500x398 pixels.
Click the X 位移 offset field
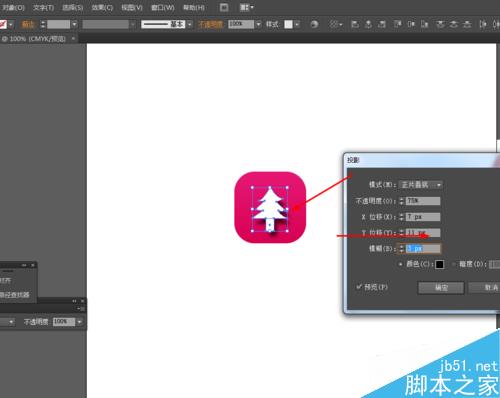(x=423, y=217)
